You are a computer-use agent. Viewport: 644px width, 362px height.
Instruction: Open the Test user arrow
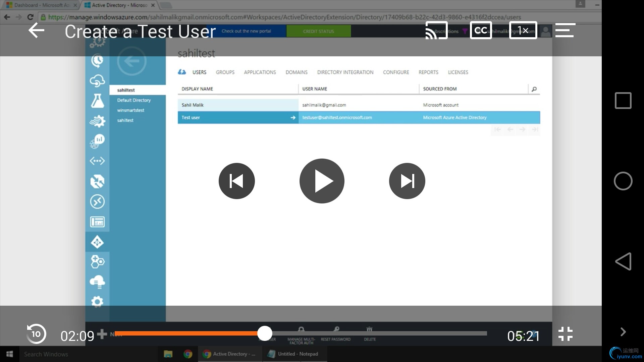coord(293,118)
